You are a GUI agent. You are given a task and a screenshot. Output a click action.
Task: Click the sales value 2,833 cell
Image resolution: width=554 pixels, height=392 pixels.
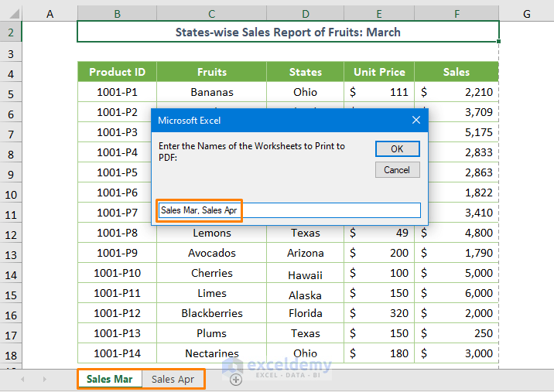(x=463, y=152)
